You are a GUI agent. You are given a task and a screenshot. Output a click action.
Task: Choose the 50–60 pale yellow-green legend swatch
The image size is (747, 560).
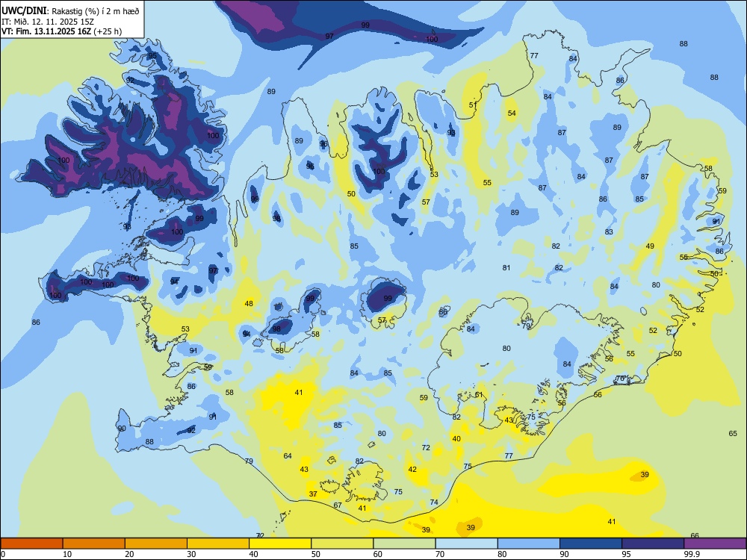pos(343,544)
